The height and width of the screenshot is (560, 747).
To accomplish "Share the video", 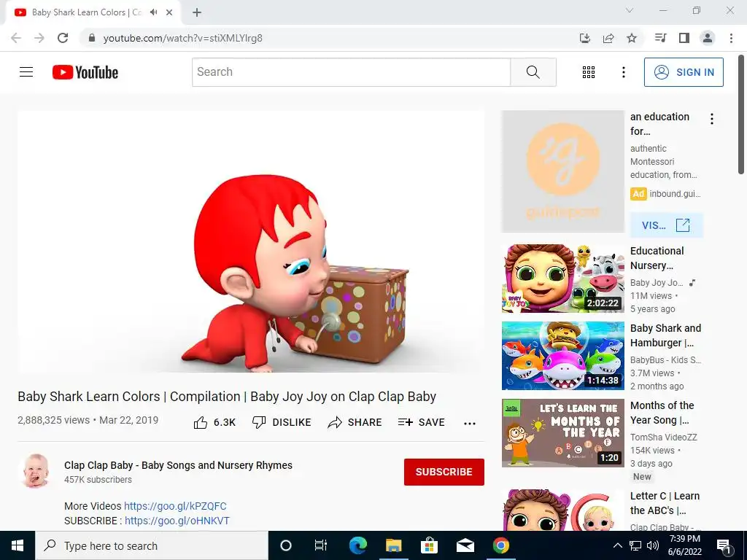I will tap(355, 422).
